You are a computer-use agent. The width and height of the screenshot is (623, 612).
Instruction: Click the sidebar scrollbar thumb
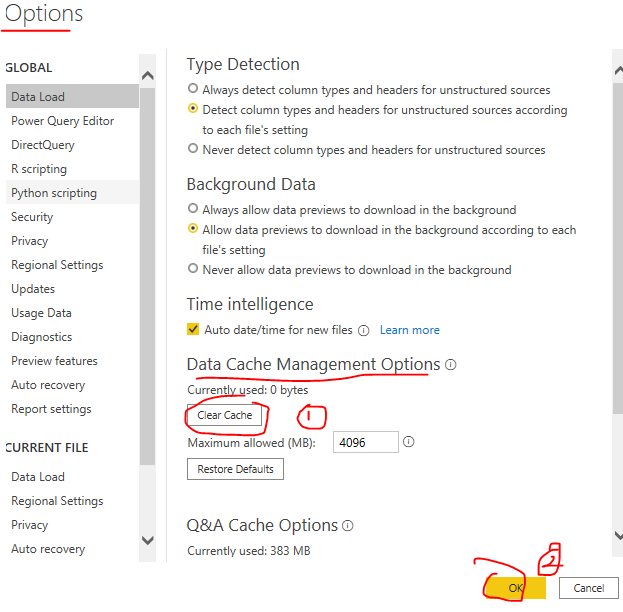pyautogui.click(x=147, y=276)
